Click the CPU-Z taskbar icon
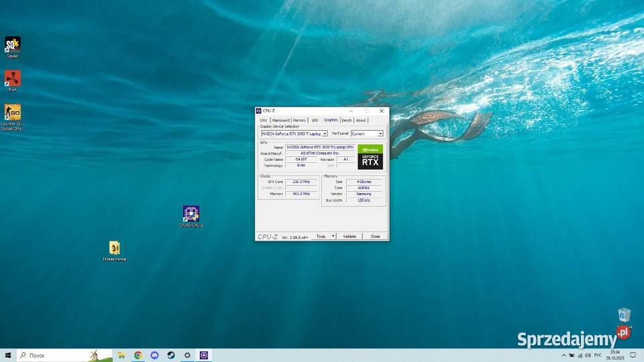644x362 pixels. click(204, 355)
